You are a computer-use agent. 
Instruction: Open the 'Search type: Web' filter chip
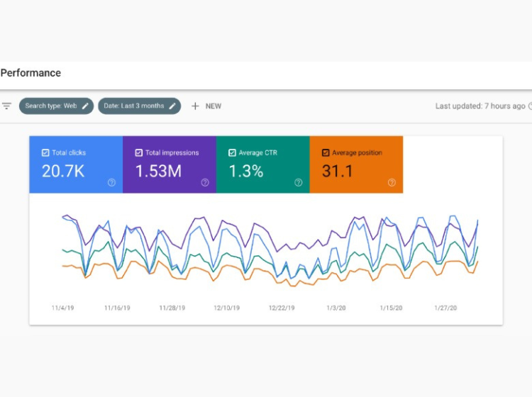click(51, 106)
